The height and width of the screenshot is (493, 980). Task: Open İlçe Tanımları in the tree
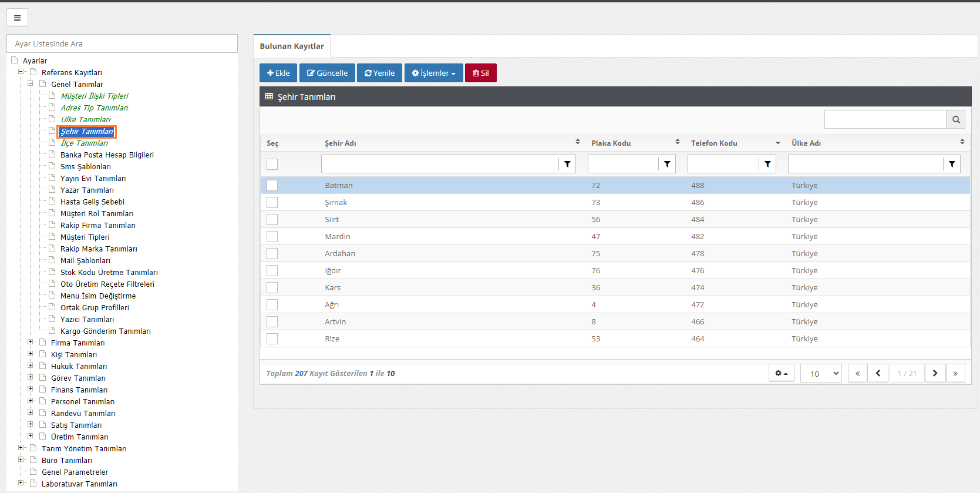84,143
